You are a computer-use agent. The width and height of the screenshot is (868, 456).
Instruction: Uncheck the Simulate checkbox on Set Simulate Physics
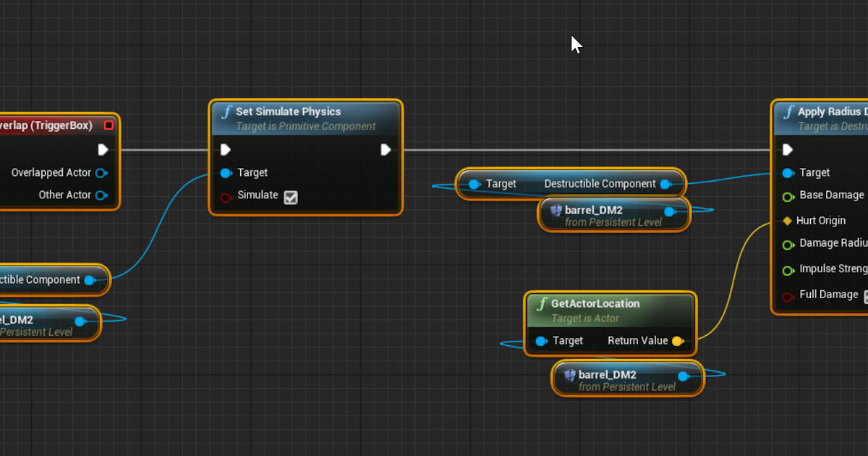(291, 196)
